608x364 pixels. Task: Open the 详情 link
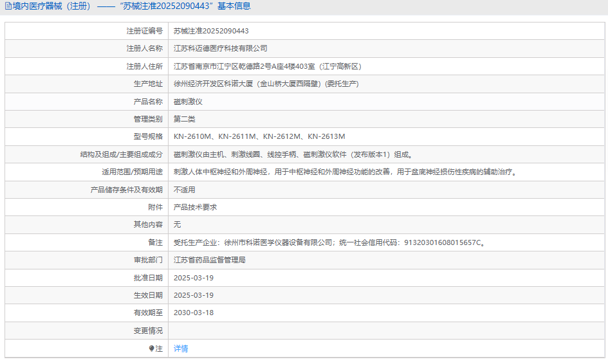pyautogui.click(x=181, y=349)
